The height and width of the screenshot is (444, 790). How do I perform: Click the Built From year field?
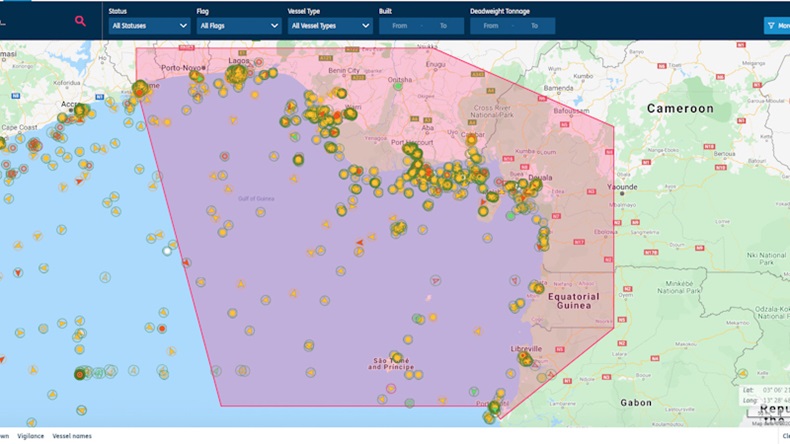(x=400, y=26)
